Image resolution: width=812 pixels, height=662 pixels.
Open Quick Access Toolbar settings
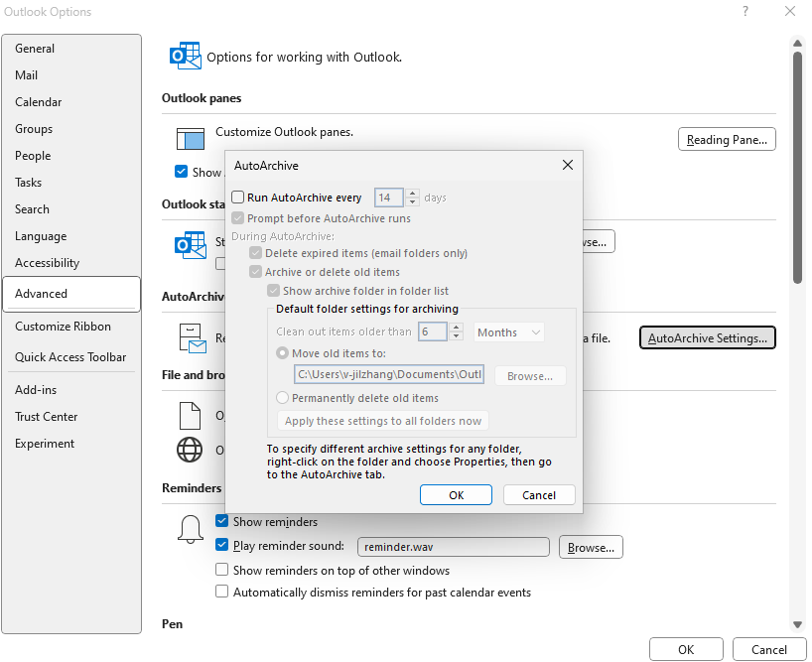[x=70, y=357]
